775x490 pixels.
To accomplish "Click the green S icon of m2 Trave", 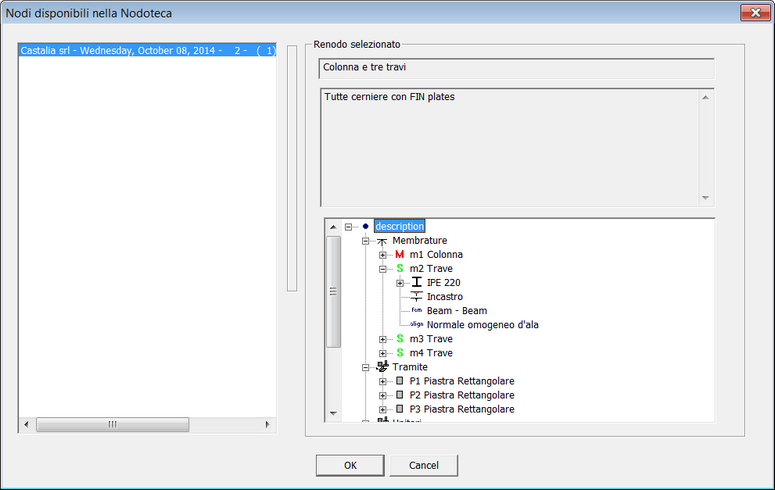I will pos(400,268).
